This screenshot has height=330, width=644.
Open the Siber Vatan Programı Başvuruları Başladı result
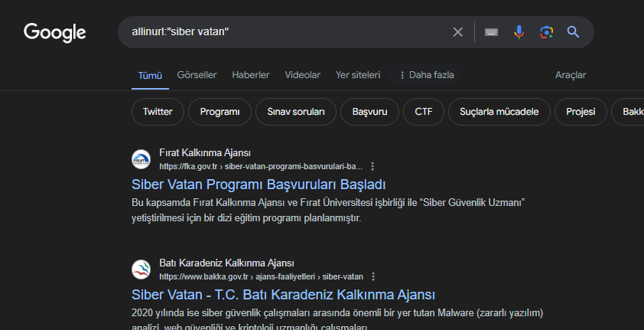point(259,185)
